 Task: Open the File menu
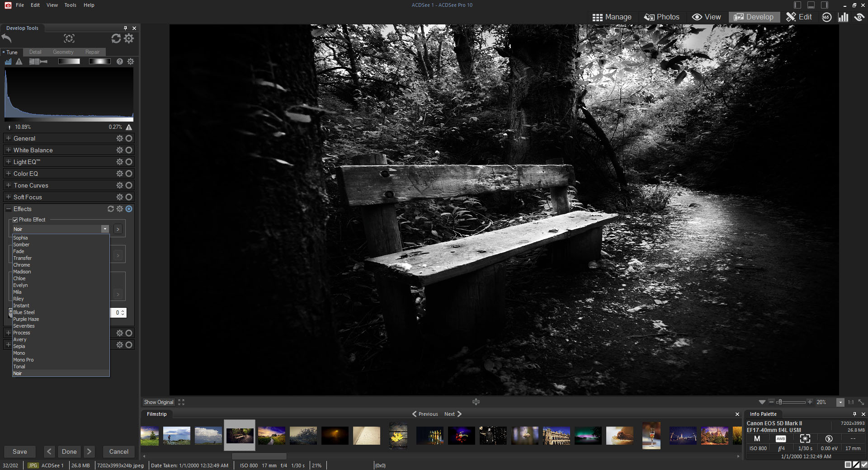tap(20, 5)
